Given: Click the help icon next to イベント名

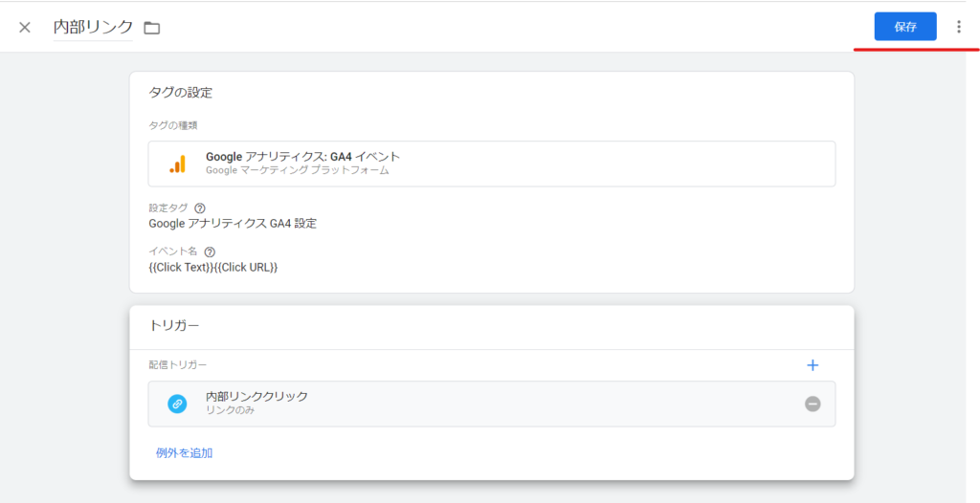Looking at the screenshot, I should point(210,251).
